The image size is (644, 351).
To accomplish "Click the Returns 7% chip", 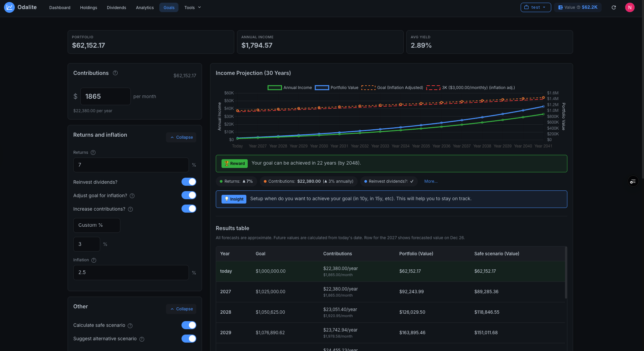I will pos(236,181).
